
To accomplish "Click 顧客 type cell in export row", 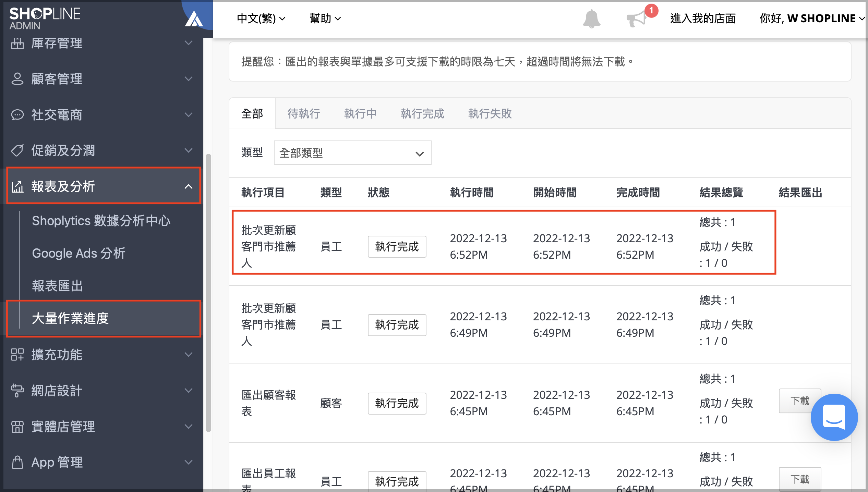I will tap(331, 403).
